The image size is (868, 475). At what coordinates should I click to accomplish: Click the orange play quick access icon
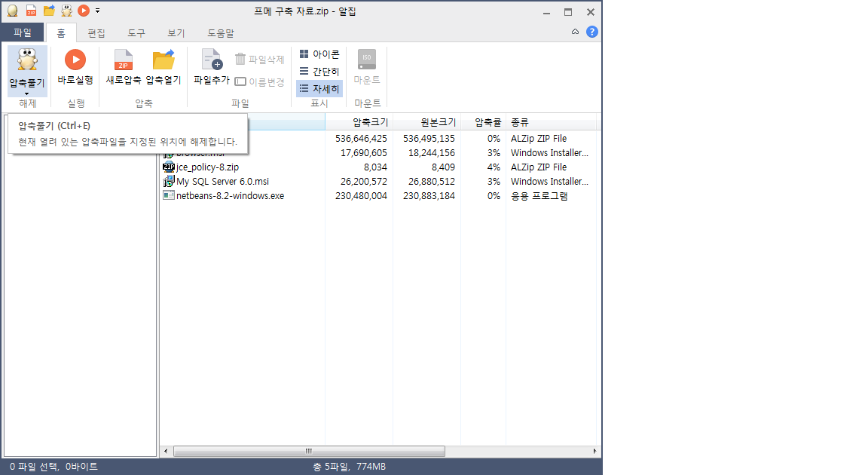point(84,11)
